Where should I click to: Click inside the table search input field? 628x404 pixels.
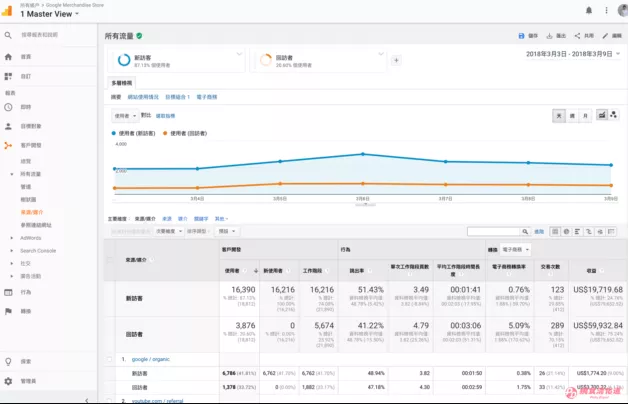coord(494,231)
